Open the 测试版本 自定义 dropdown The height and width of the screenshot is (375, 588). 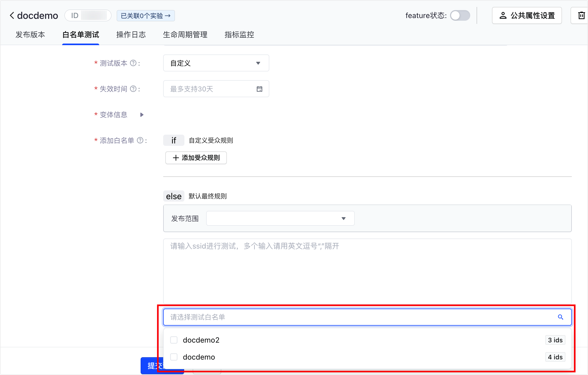(216, 63)
